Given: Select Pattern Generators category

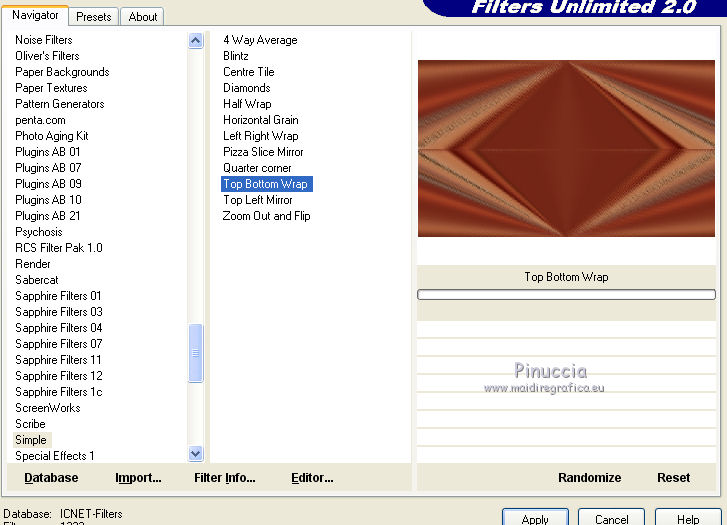Looking at the screenshot, I should pyautogui.click(x=59, y=104).
